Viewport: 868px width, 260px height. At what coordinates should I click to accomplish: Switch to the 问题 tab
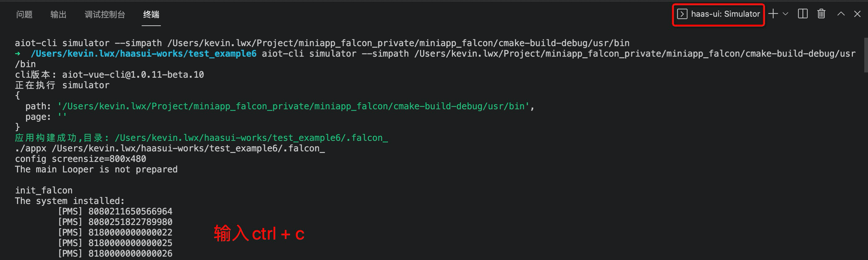(x=24, y=15)
